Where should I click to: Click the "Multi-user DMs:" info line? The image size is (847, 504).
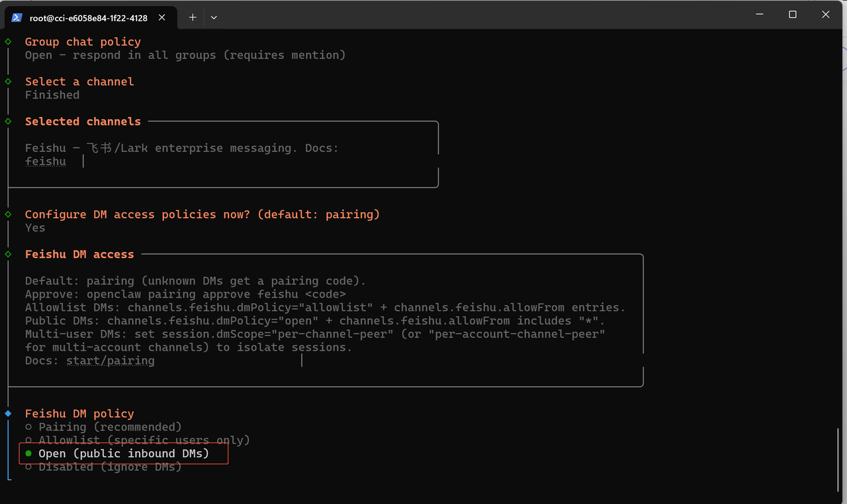coord(315,334)
